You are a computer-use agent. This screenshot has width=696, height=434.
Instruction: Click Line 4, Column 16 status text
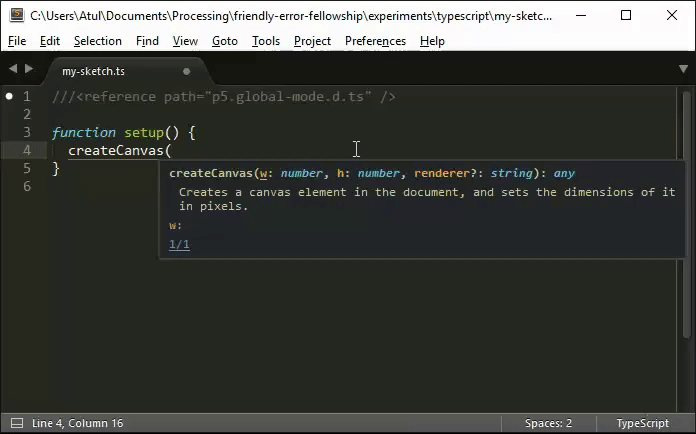[77, 423]
